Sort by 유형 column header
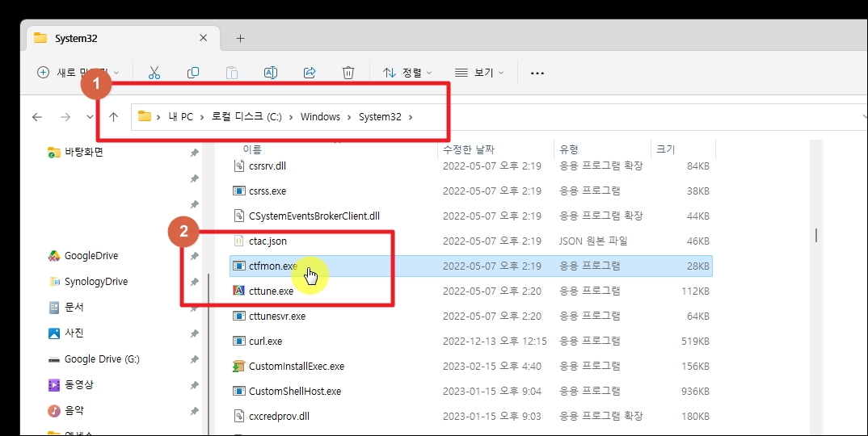The width and height of the screenshot is (868, 436). click(568, 149)
